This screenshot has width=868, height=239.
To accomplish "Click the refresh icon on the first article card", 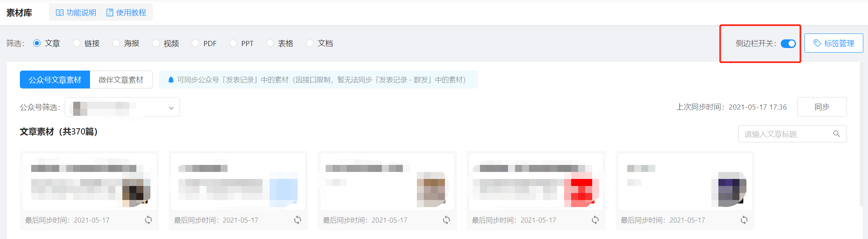I will [148, 220].
